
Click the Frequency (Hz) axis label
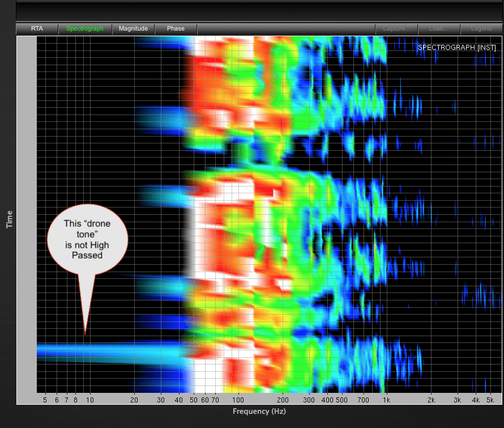[259, 411]
